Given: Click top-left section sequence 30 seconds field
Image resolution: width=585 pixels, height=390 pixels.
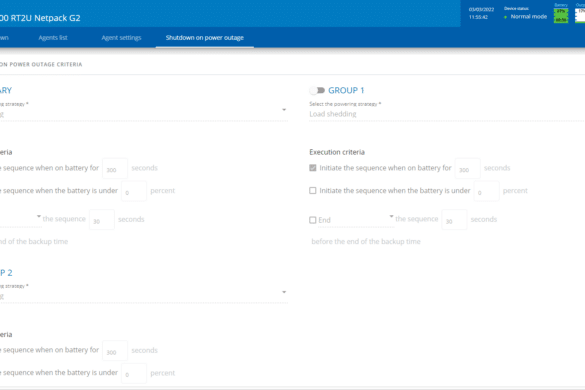Looking at the screenshot, I should [102, 220].
